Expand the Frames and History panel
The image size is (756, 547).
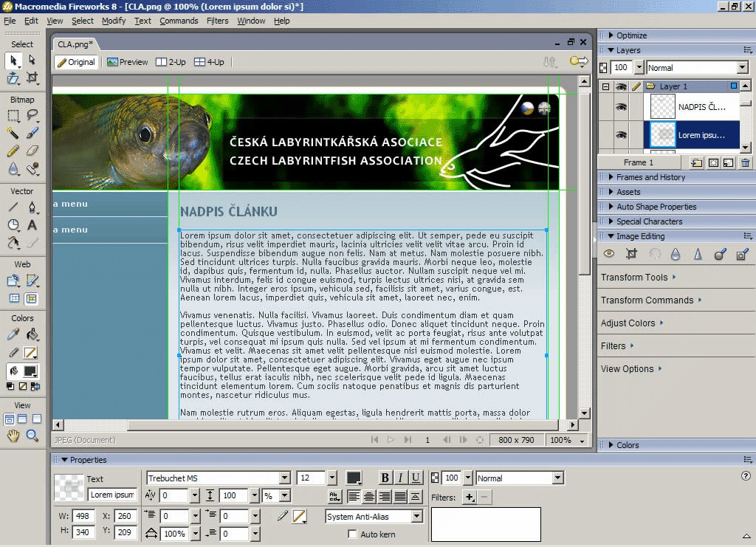(x=611, y=177)
